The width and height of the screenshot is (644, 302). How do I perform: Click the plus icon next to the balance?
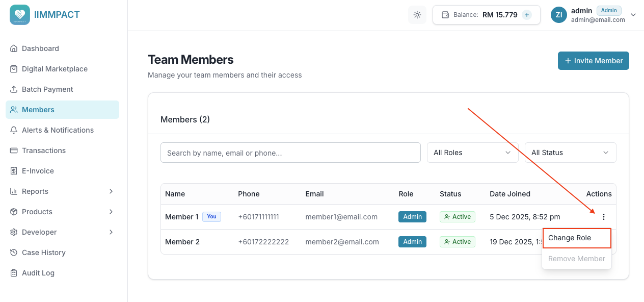(x=527, y=14)
